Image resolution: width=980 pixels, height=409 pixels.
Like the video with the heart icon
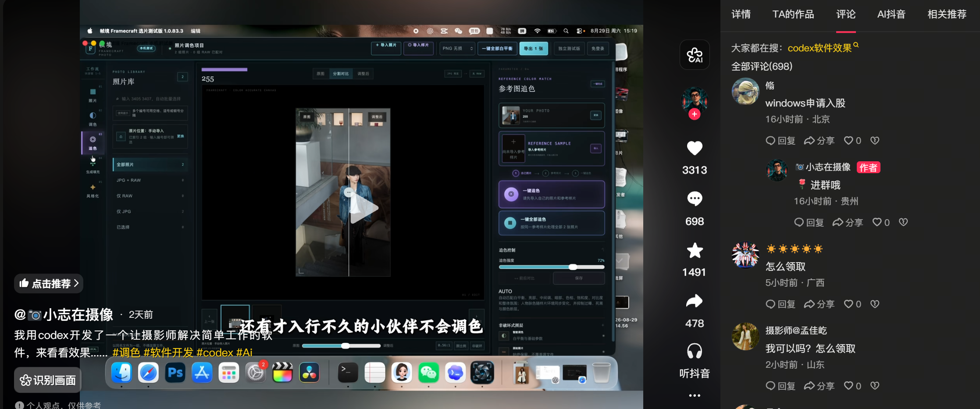point(695,148)
